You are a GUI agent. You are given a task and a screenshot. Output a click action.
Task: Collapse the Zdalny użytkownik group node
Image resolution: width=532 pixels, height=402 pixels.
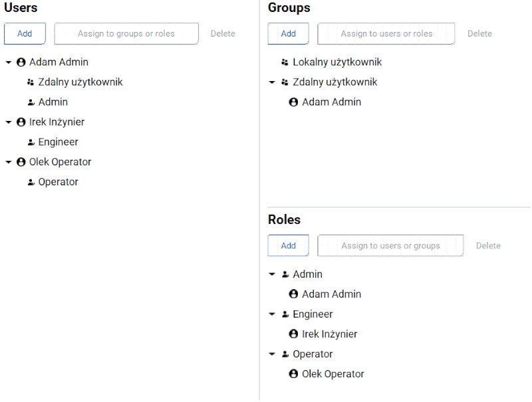tap(272, 82)
